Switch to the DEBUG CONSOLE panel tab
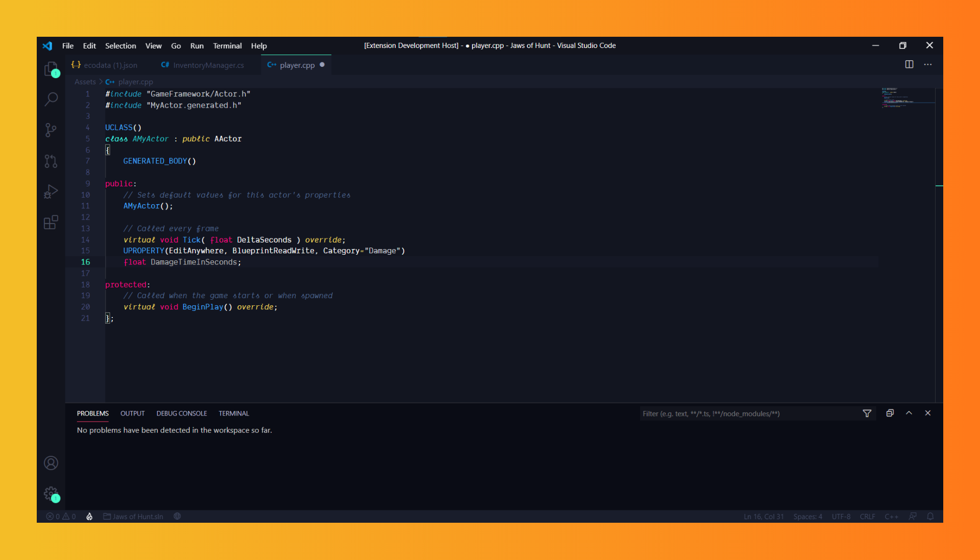The image size is (980, 560). pos(182,413)
